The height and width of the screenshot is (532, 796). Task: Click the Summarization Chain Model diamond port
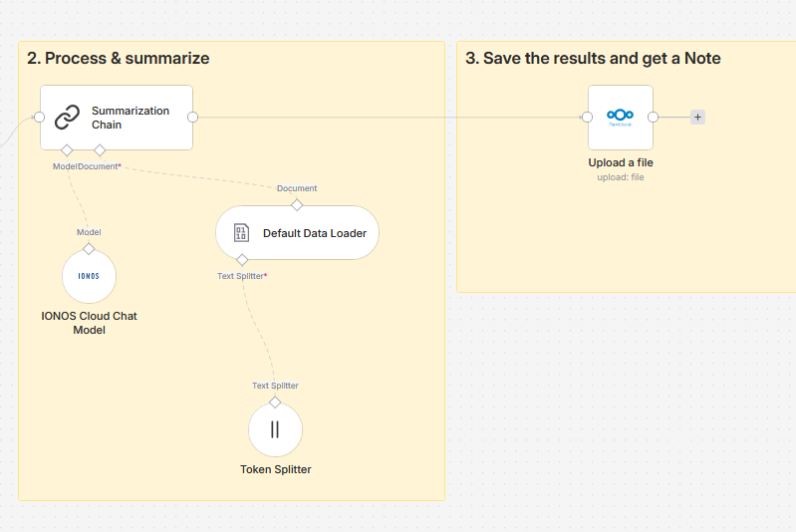click(67, 150)
